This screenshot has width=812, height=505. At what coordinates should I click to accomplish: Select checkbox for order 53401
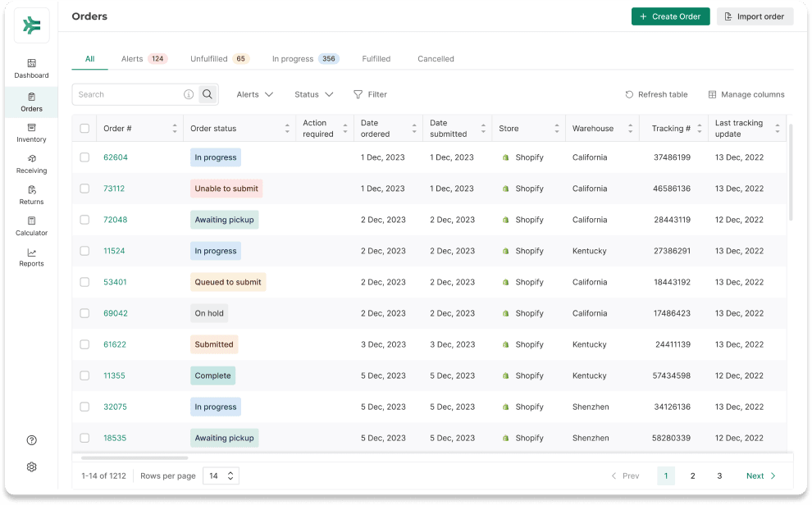tap(84, 282)
